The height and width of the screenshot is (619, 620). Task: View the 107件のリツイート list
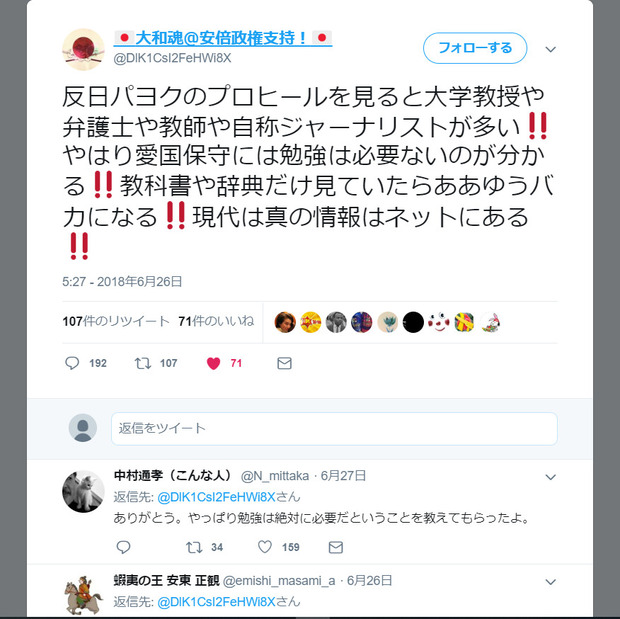tap(116, 321)
